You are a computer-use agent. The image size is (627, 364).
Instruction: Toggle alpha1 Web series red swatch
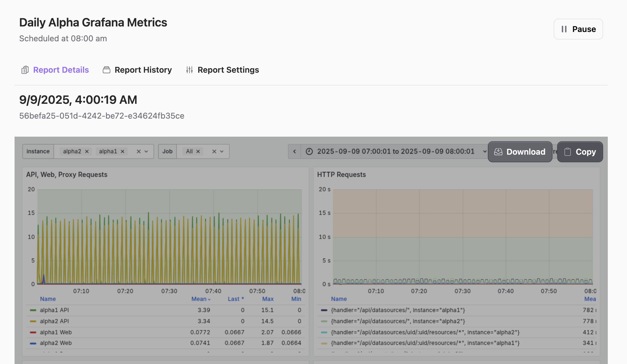33,332
